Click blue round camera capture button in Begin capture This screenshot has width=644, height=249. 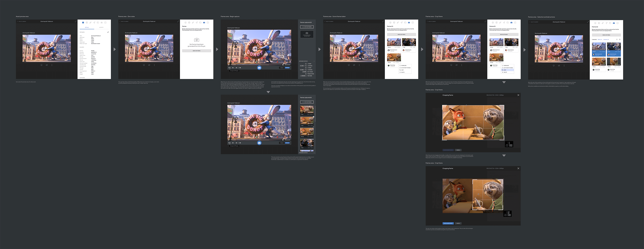coord(259,68)
